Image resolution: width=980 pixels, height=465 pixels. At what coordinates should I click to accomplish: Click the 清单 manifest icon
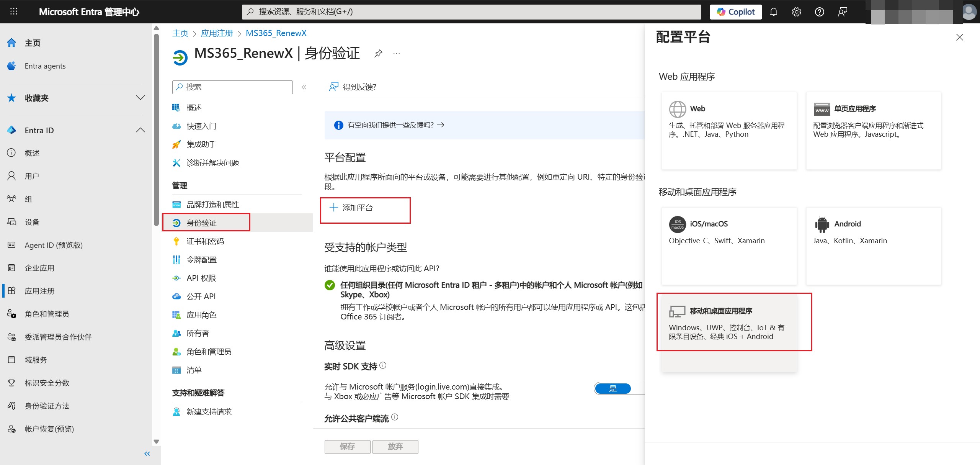(176, 370)
